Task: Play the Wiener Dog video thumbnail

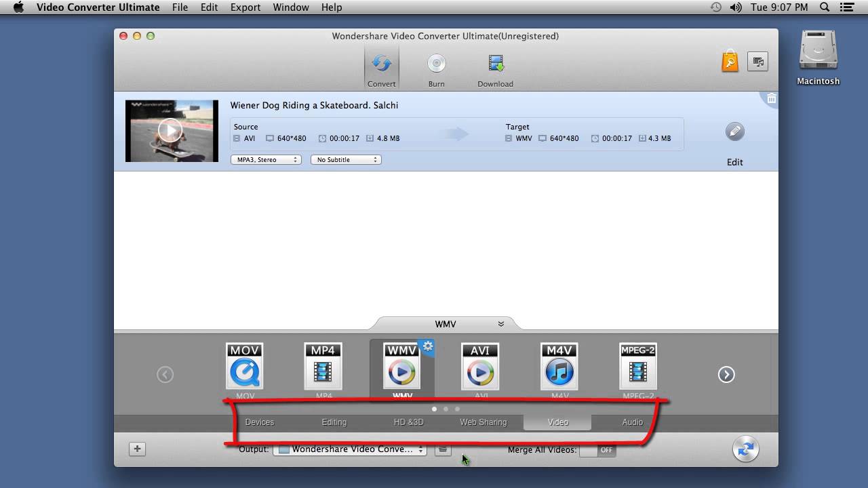Action: (x=170, y=130)
